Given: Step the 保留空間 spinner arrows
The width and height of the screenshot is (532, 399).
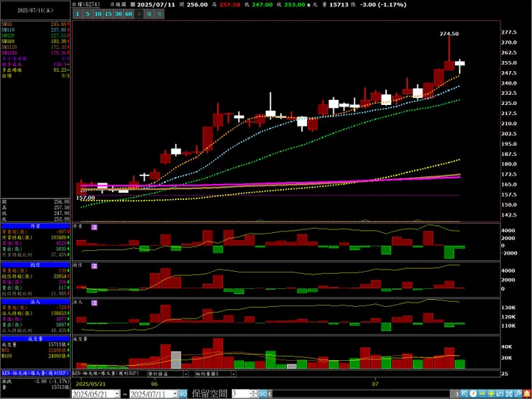Looking at the screenshot, I should pyautogui.click(x=254, y=394).
